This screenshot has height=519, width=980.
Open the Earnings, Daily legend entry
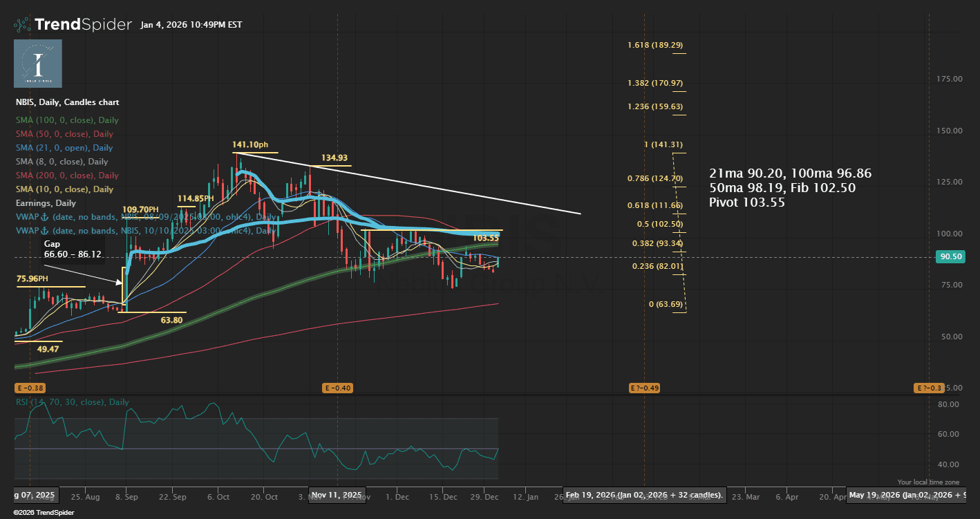(x=46, y=203)
